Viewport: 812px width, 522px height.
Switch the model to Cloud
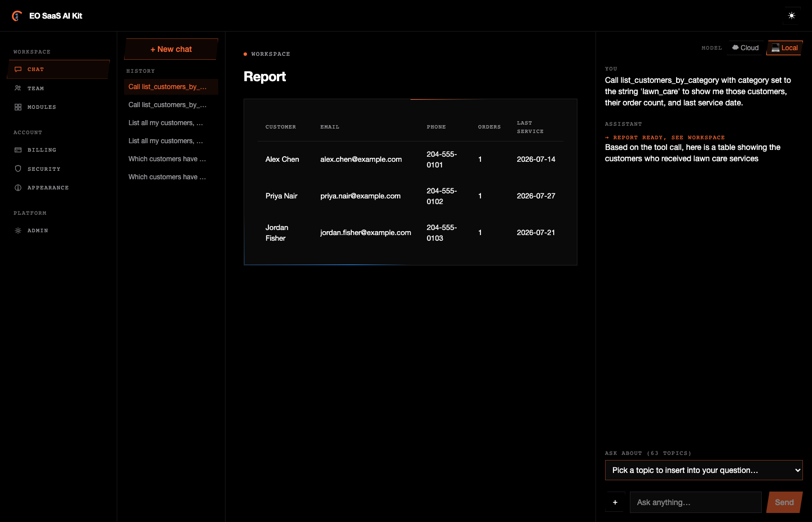[x=745, y=48]
